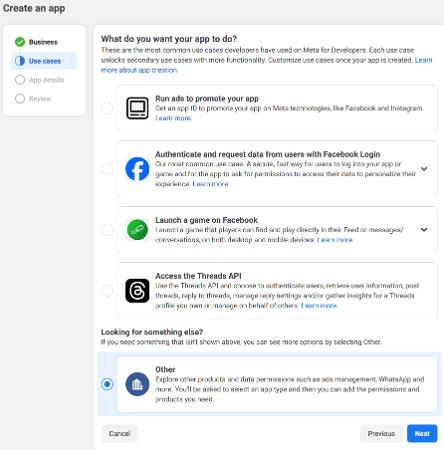This screenshot has width=444, height=450.
Task: Select the Launch a game on Facebook radio
Action: 107,230
